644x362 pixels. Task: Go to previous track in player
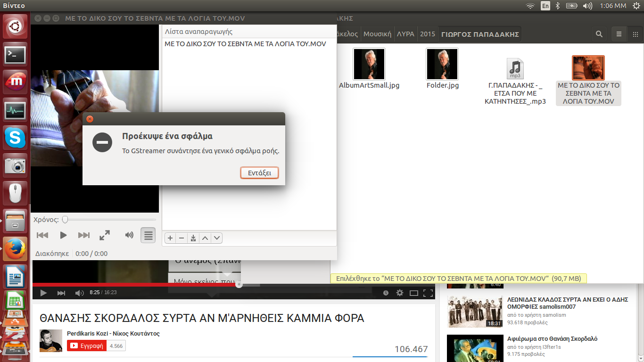coord(42,235)
